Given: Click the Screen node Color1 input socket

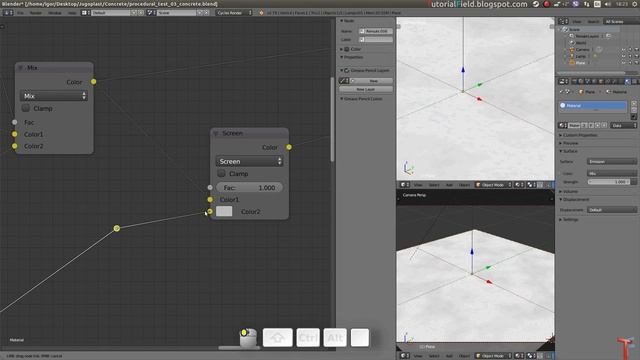Looking at the screenshot, I should click(210, 199).
